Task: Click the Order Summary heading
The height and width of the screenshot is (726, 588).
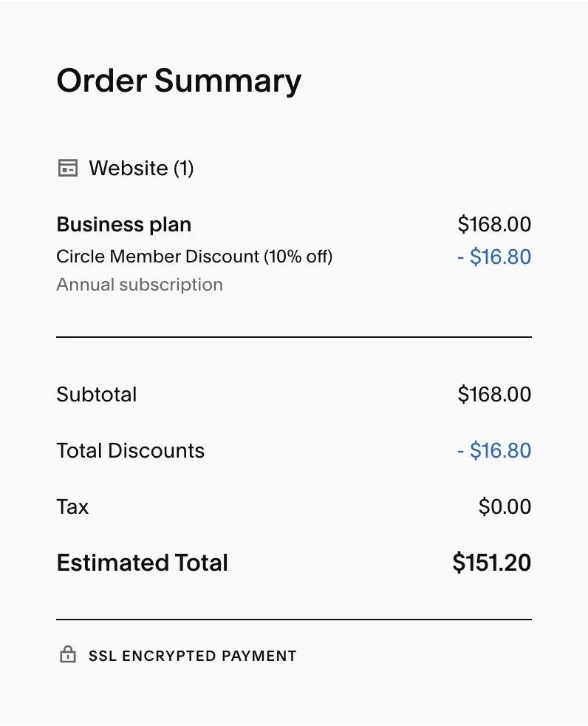Action: (x=179, y=81)
